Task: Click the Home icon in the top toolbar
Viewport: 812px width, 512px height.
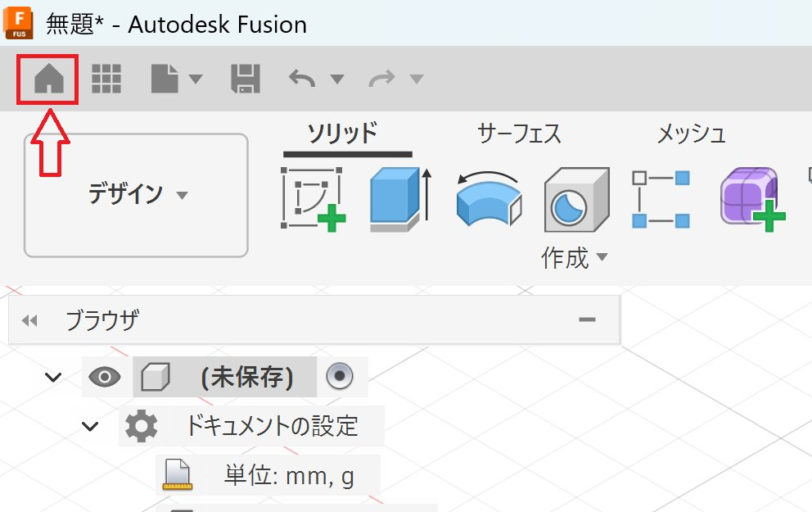Action: pyautogui.click(x=47, y=79)
